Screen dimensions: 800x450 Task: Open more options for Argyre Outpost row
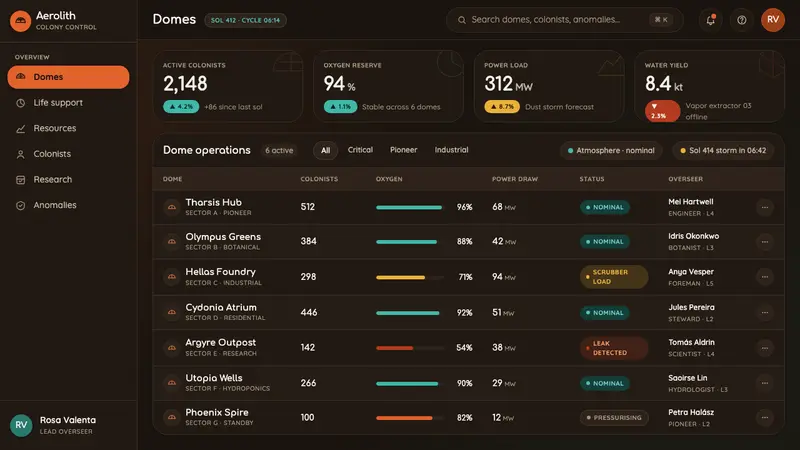[x=765, y=347]
